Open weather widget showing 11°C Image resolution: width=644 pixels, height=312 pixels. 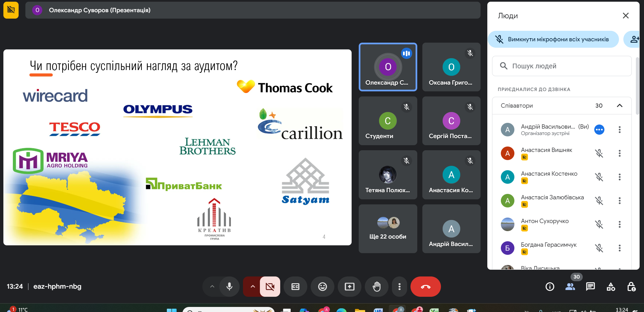[x=18, y=309]
